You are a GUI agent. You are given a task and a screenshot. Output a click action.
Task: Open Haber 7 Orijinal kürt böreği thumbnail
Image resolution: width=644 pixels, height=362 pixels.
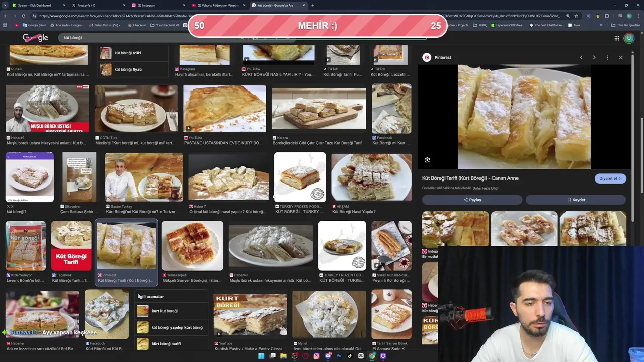pos(228,177)
